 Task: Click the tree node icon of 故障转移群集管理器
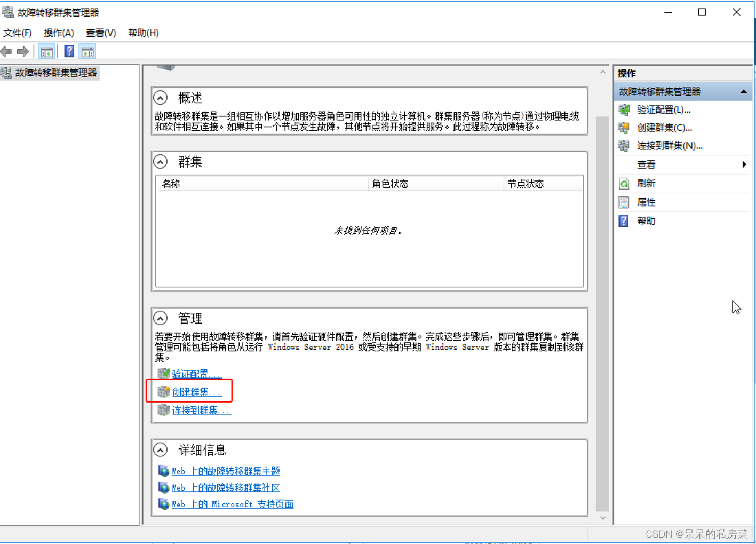(6, 73)
